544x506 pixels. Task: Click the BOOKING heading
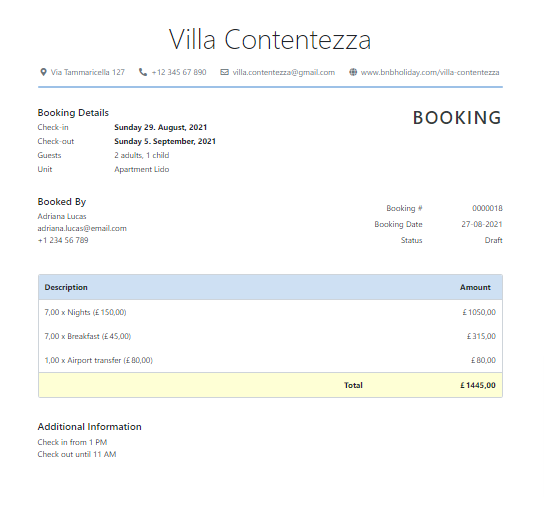457,118
